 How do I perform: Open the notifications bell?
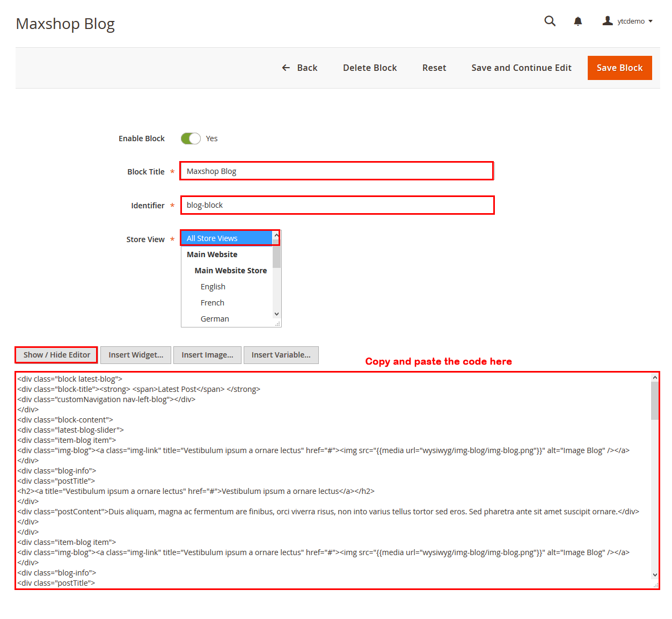click(x=578, y=21)
